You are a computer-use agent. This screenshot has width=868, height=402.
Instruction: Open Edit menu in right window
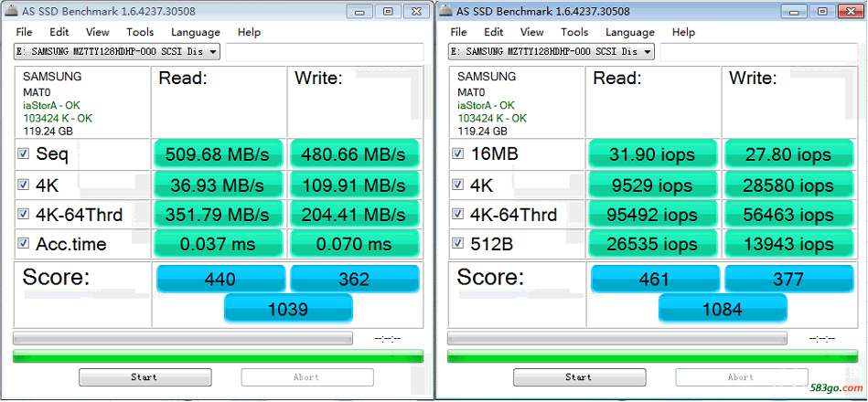pos(493,32)
